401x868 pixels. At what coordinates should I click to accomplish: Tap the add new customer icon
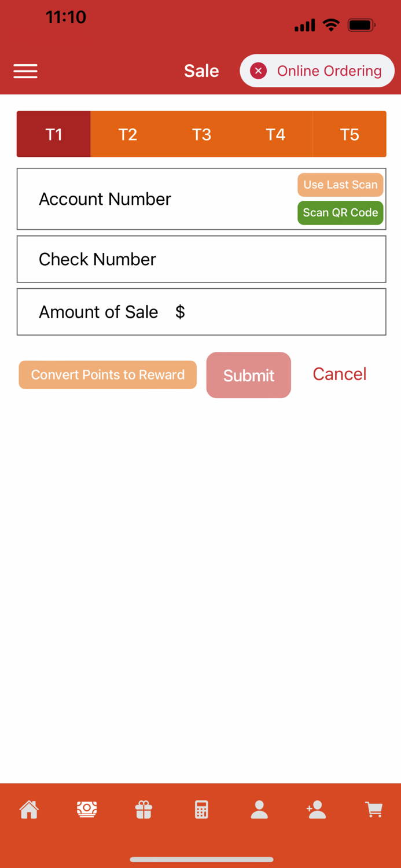click(316, 810)
